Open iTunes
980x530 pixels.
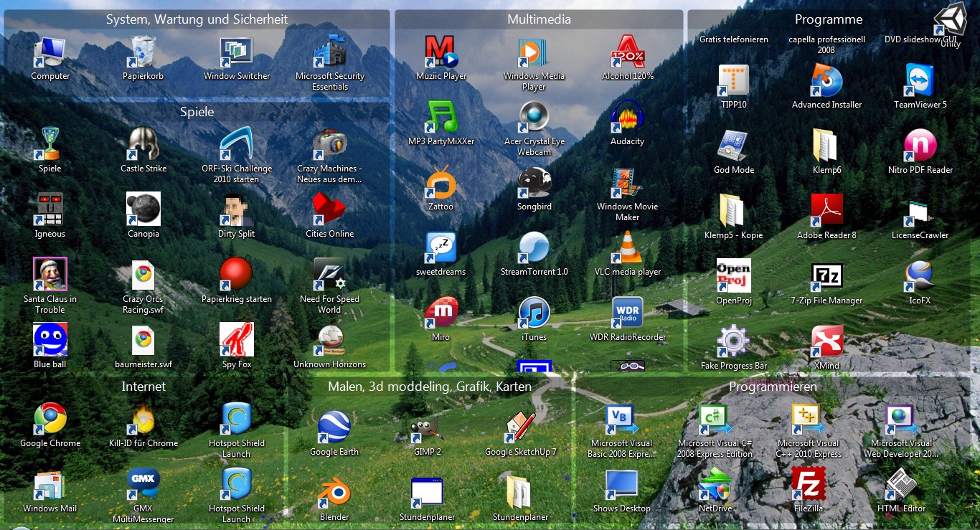pos(534,312)
